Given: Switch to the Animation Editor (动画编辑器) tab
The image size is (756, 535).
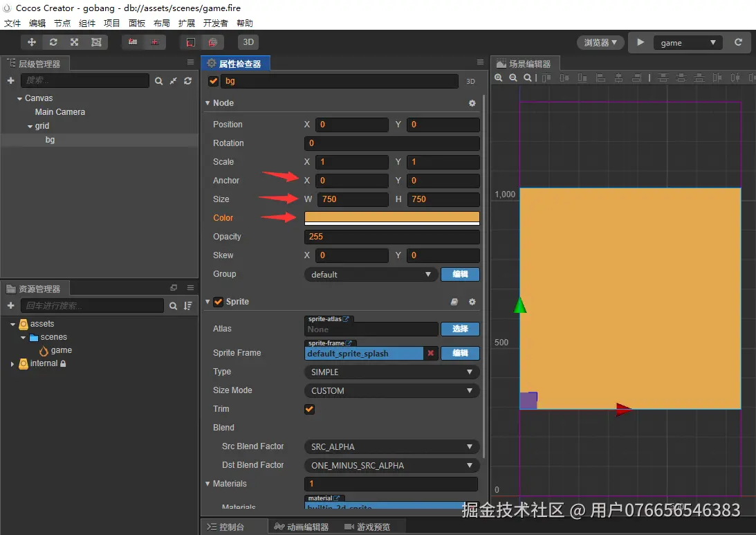Looking at the screenshot, I should pos(302,527).
